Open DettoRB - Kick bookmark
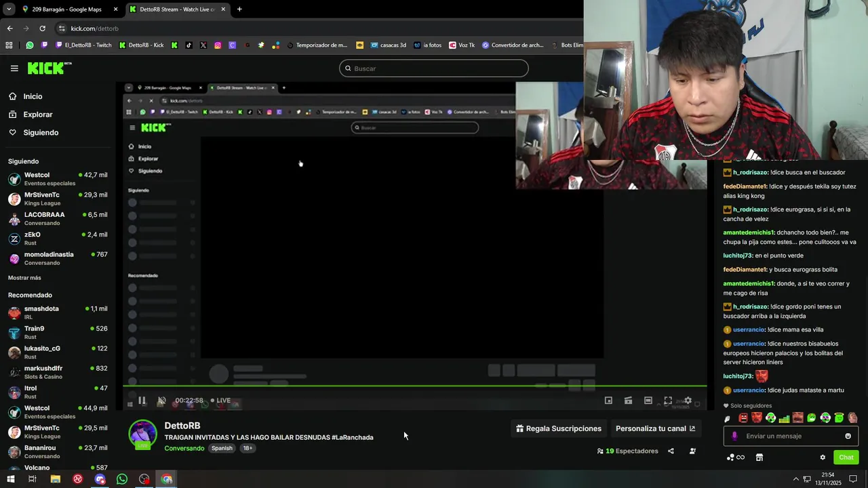Screen dimensions: 868x488 (x=141, y=45)
